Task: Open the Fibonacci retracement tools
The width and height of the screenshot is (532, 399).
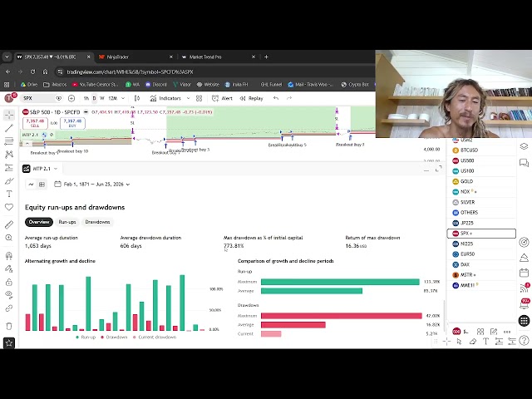Action: [9, 141]
